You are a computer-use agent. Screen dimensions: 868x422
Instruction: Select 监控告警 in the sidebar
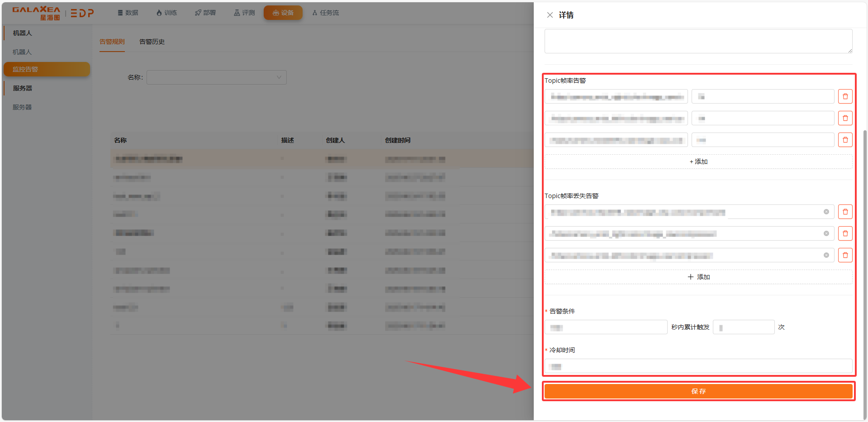tap(47, 69)
